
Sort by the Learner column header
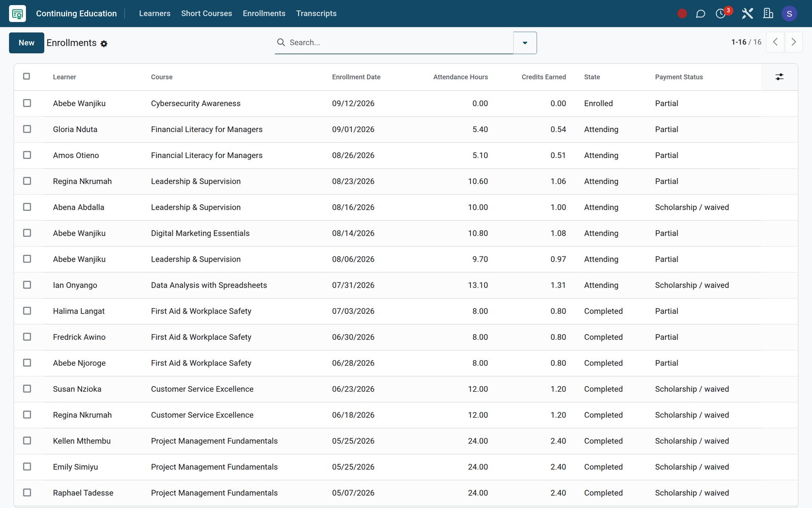[64, 77]
